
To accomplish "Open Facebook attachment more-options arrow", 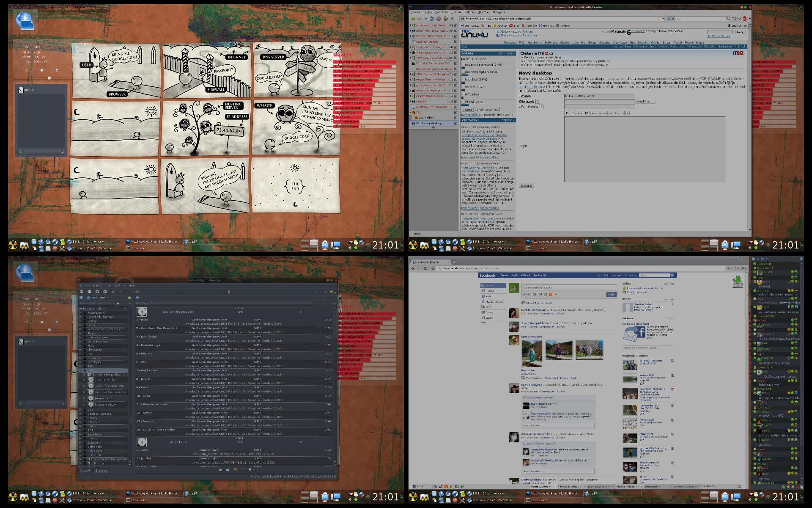I will (x=556, y=294).
